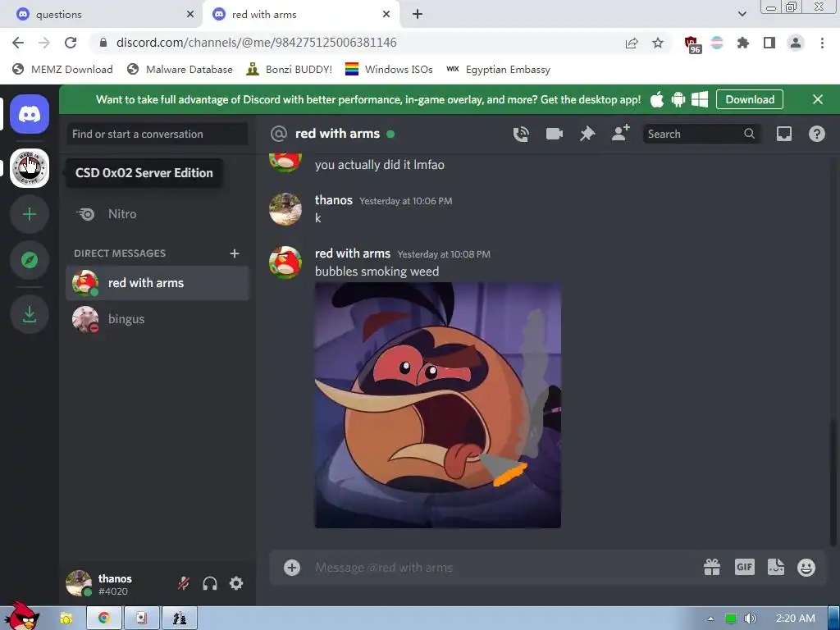Open Malware Database bookmark
Screen dimensions: 840x630
(x=180, y=70)
